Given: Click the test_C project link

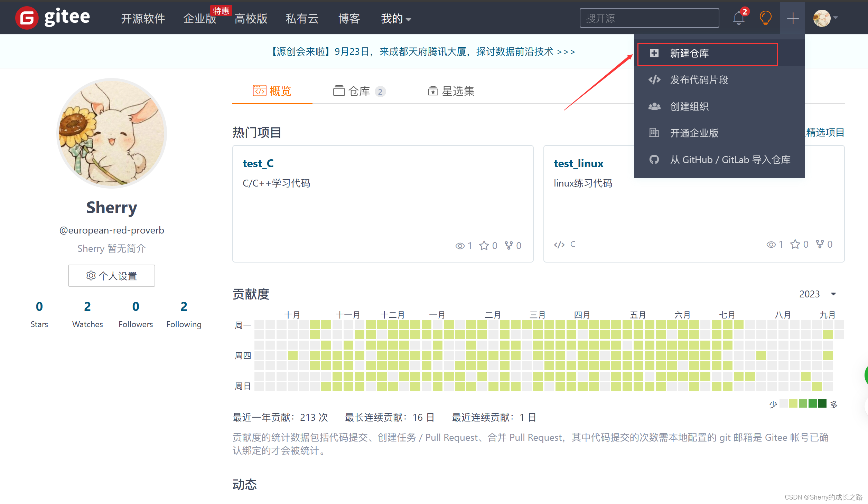Looking at the screenshot, I should click(258, 163).
